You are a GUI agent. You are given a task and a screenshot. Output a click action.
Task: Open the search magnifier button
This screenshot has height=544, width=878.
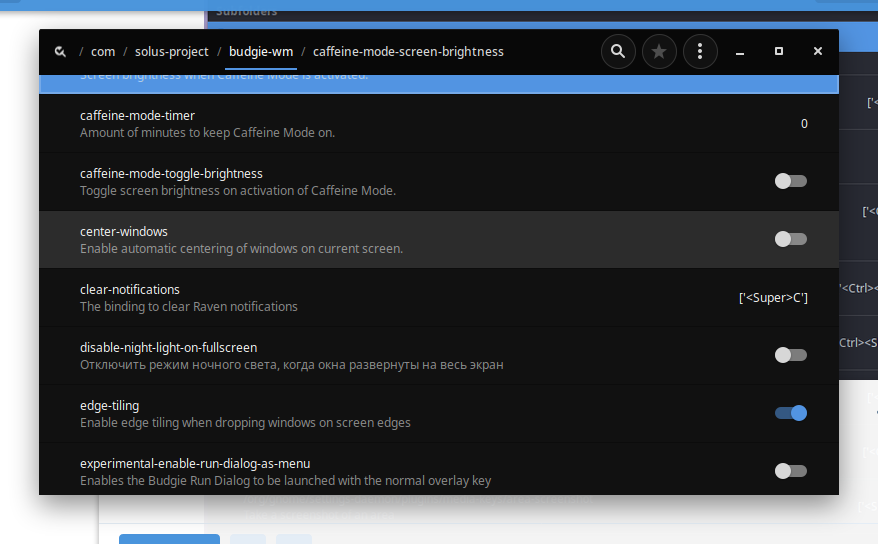click(x=618, y=52)
